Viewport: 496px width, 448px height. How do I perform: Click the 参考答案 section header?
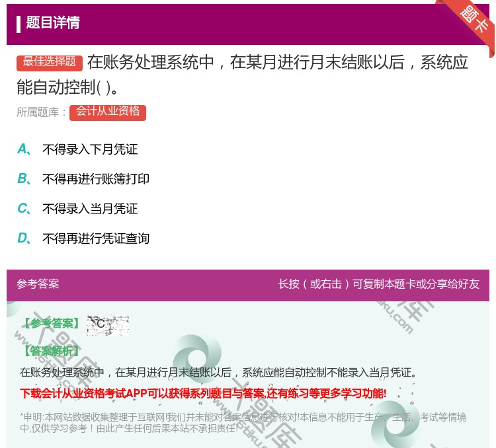pyautogui.click(x=38, y=284)
